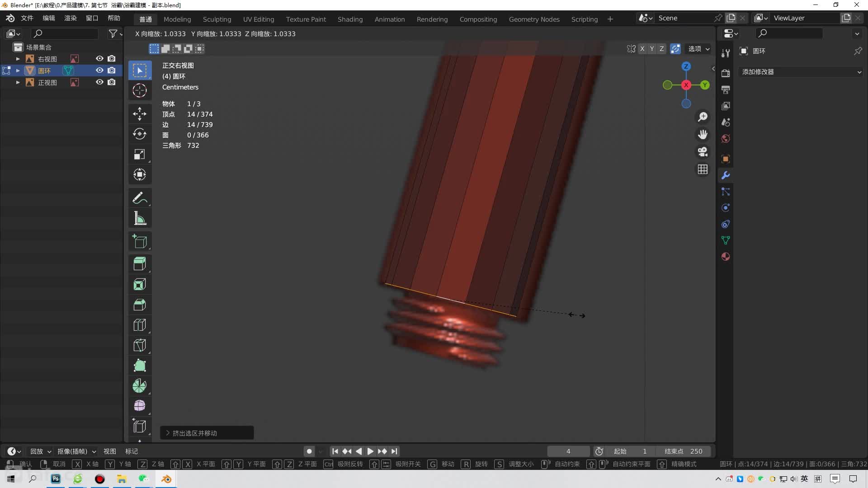Select the Select Box tool

140,70
